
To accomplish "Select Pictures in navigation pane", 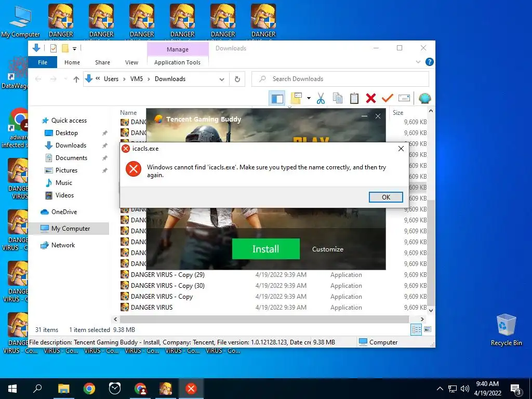I will tap(66, 170).
